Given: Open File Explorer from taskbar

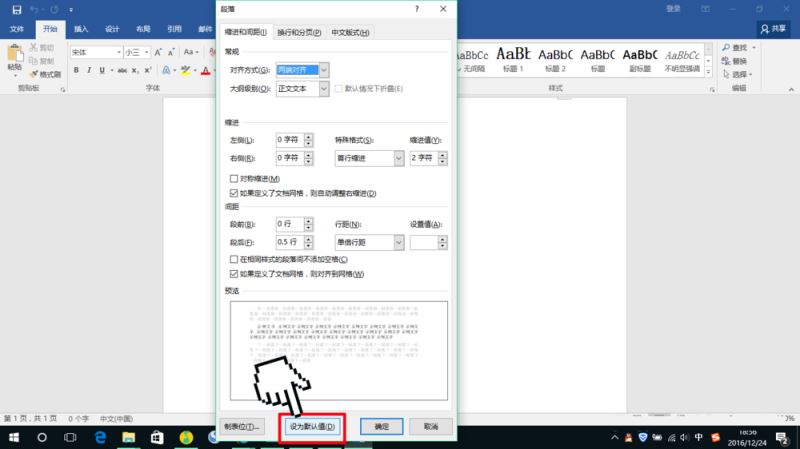Looking at the screenshot, I should point(129,437).
